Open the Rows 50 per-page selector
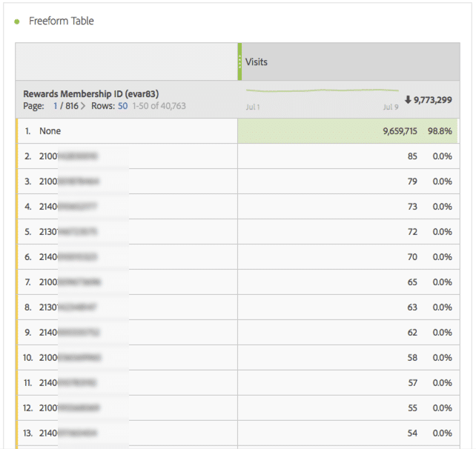 (x=123, y=106)
